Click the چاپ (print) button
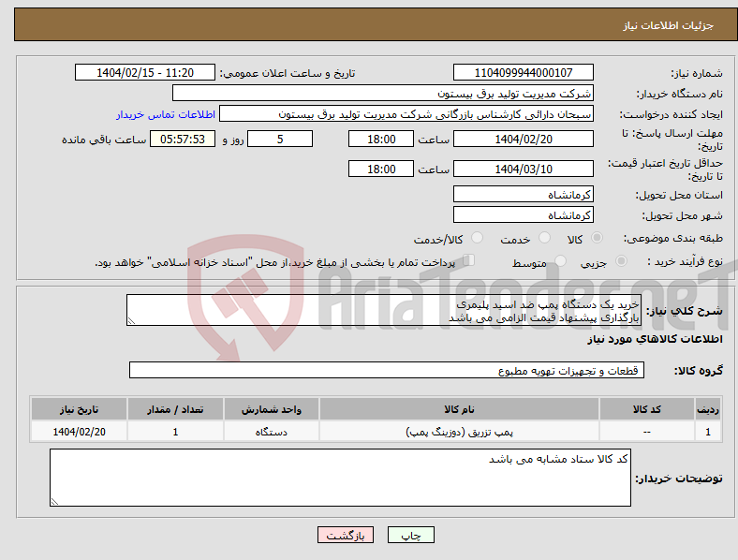The height and width of the screenshot is (560, 738). tap(410, 535)
